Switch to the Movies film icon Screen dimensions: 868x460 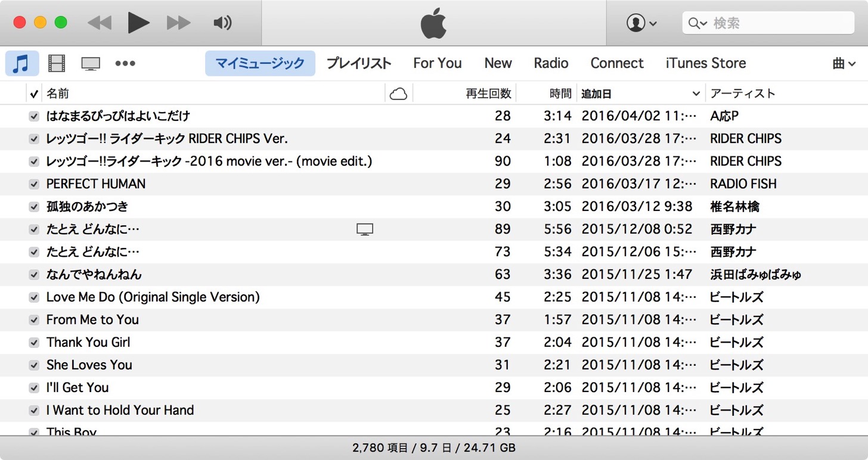click(x=57, y=63)
